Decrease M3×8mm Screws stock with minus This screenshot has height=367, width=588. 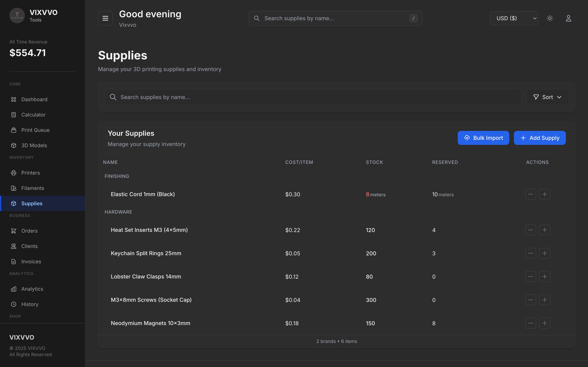coord(530,300)
